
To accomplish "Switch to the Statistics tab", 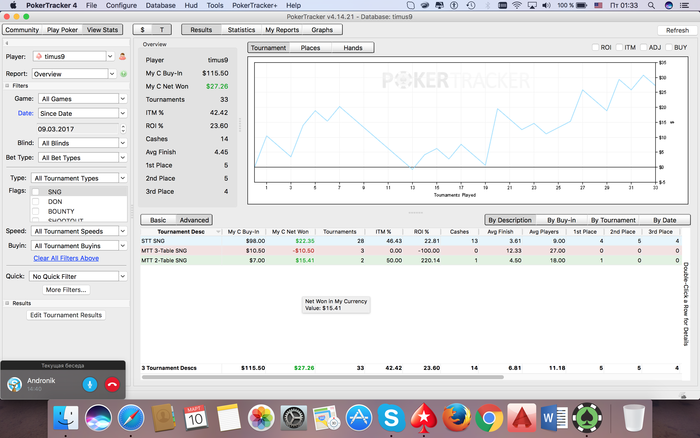I will tap(241, 29).
